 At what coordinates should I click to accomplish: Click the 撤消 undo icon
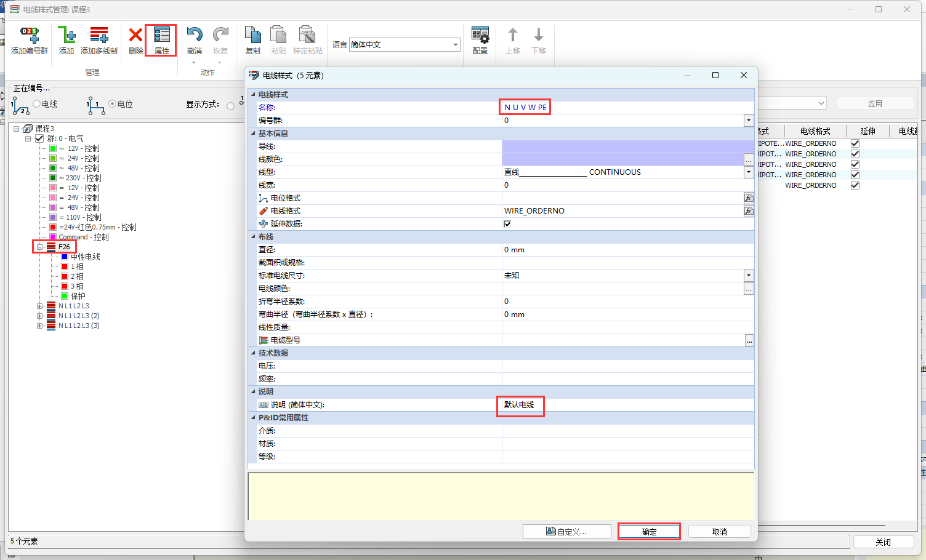(x=194, y=36)
